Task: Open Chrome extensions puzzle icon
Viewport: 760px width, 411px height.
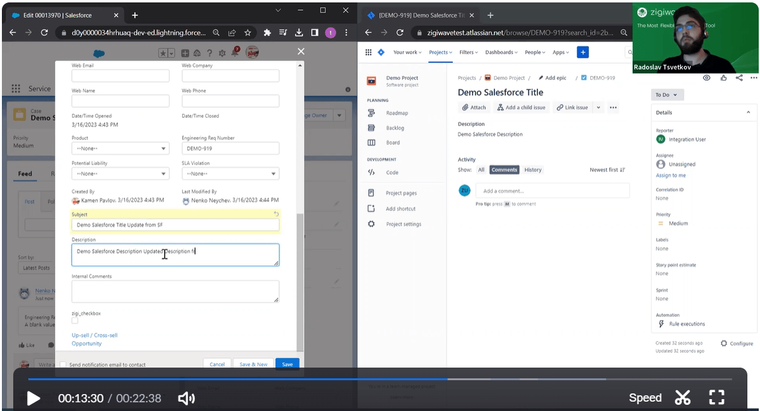Action: 267,32
